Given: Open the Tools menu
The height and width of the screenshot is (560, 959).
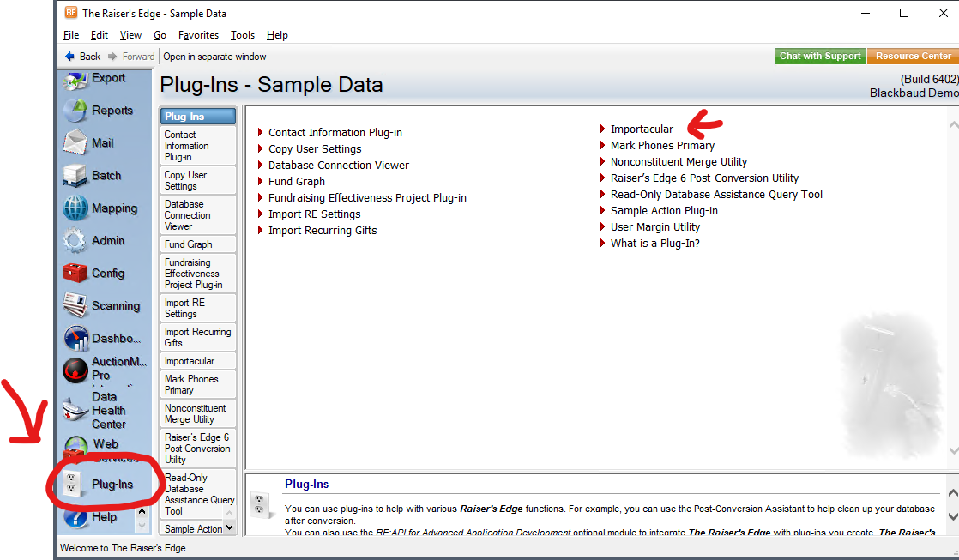Looking at the screenshot, I should tap(242, 35).
